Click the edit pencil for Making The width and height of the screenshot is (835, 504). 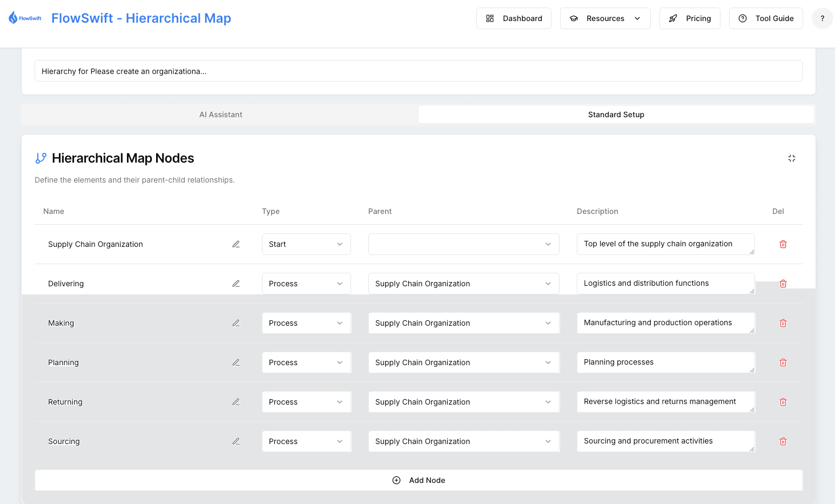pyautogui.click(x=236, y=323)
